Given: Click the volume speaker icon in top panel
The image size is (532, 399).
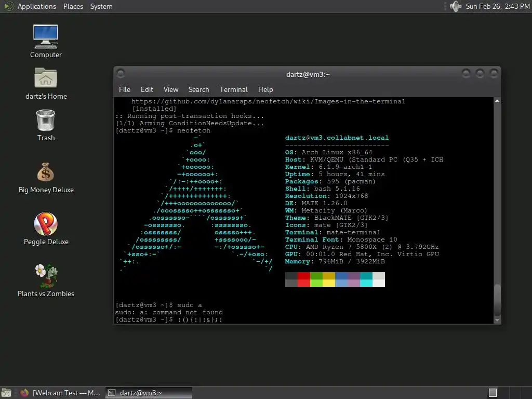Looking at the screenshot, I should click(x=455, y=6).
